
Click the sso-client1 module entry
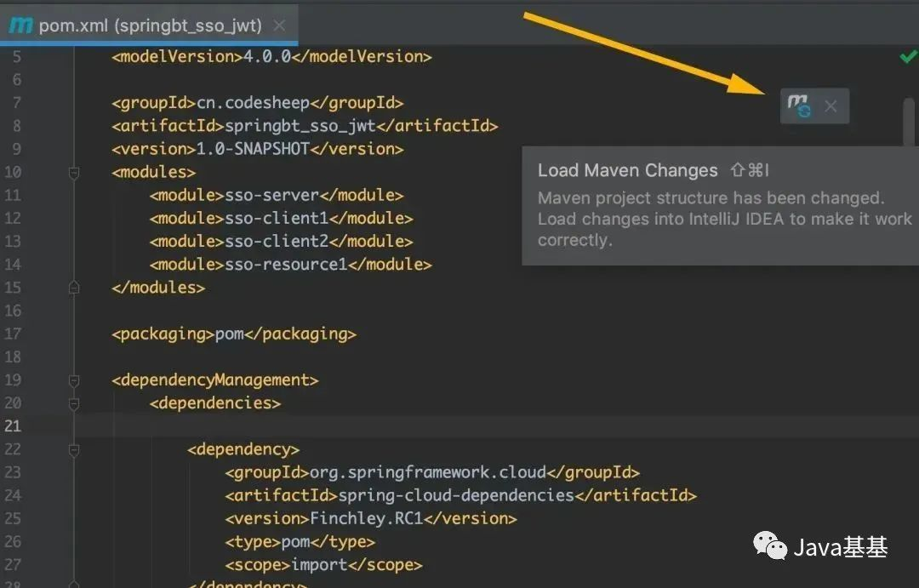[x=282, y=218]
